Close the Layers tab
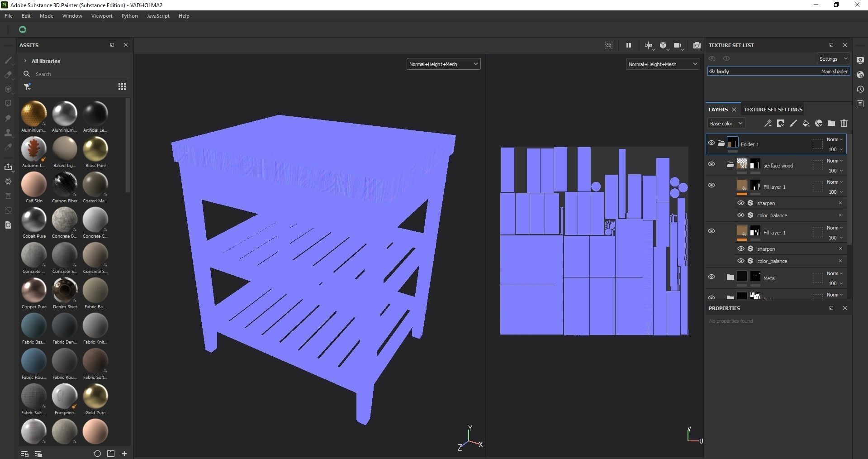 point(734,110)
